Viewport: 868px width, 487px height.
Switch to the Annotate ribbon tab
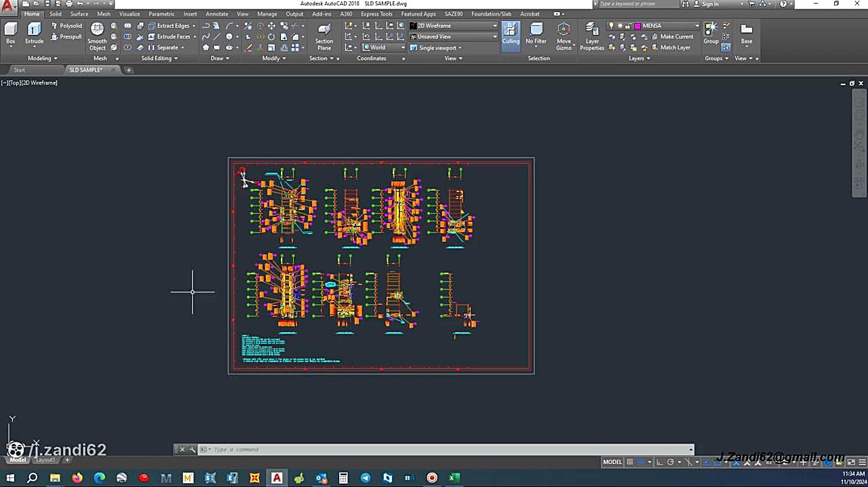pyautogui.click(x=217, y=14)
